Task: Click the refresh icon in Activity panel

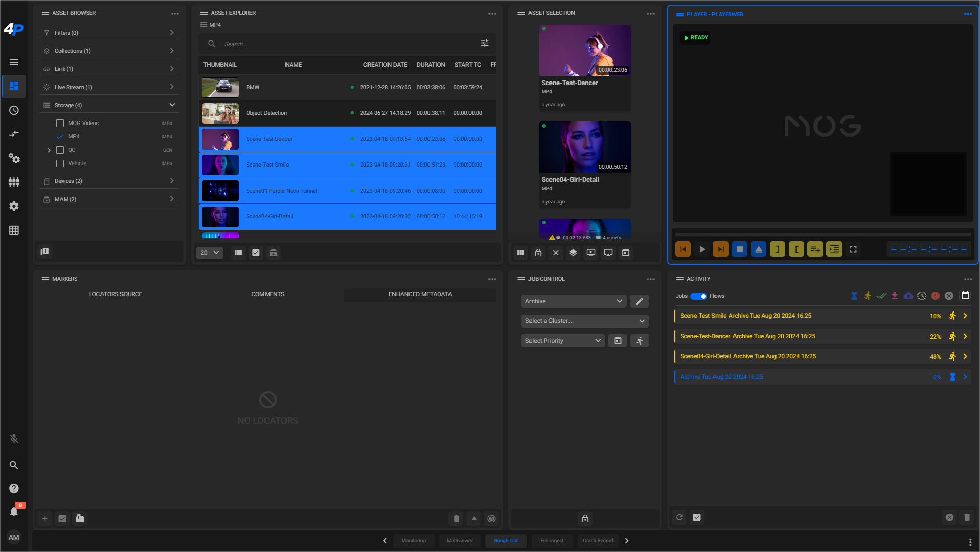Action: tap(679, 517)
